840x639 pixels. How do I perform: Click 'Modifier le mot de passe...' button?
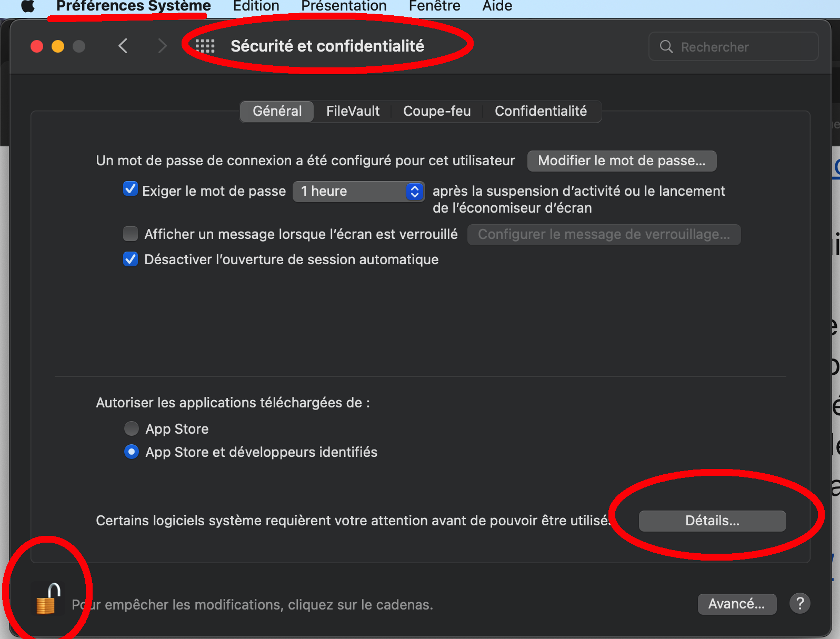coord(622,161)
